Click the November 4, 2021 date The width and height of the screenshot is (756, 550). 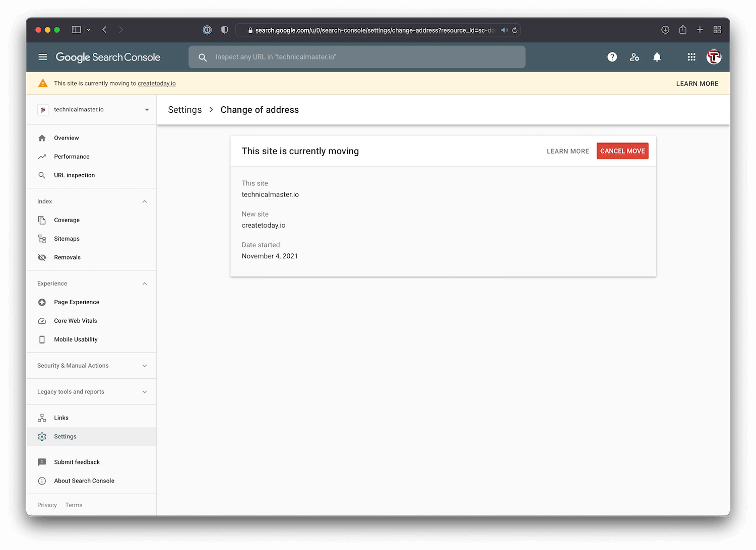pyautogui.click(x=270, y=256)
